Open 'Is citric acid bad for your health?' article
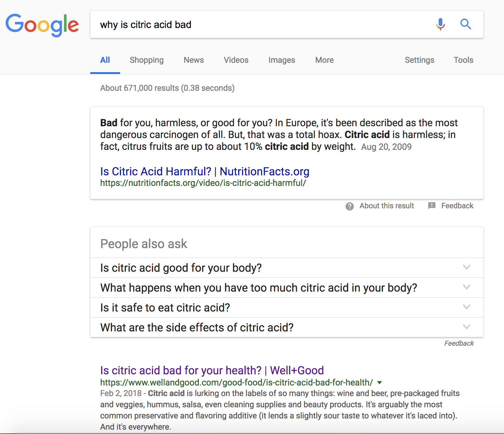The height and width of the screenshot is (434, 504). pos(212,370)
